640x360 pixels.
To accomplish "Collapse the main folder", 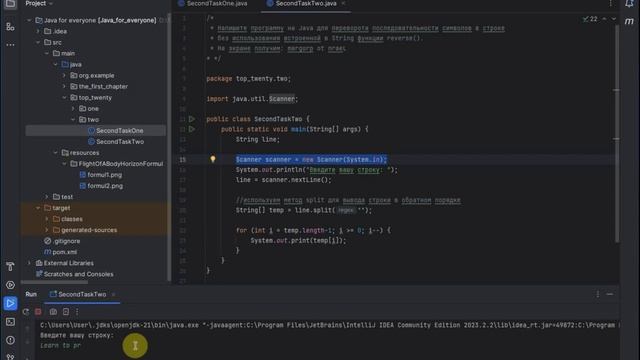I will [x=47, y=53].
